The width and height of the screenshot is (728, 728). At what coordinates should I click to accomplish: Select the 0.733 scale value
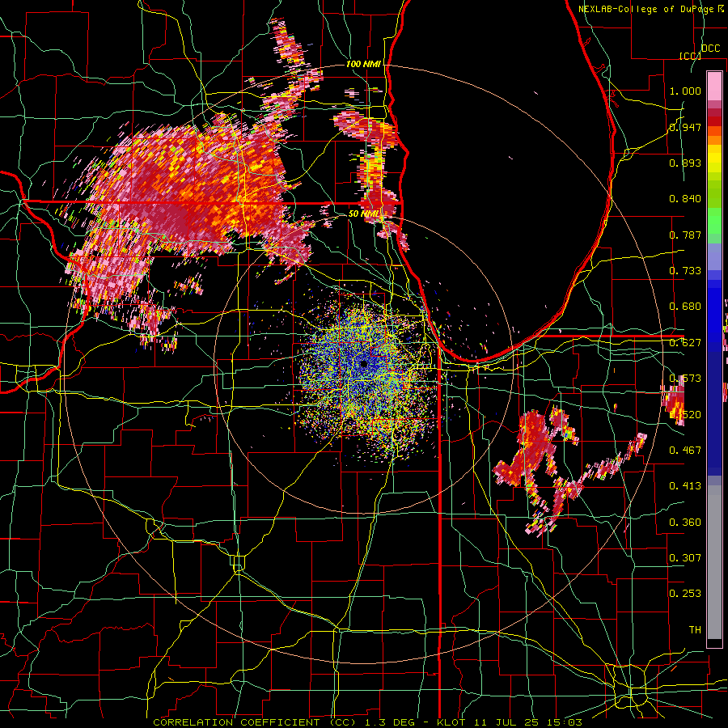pyautogui.click(x=685, y=271)
